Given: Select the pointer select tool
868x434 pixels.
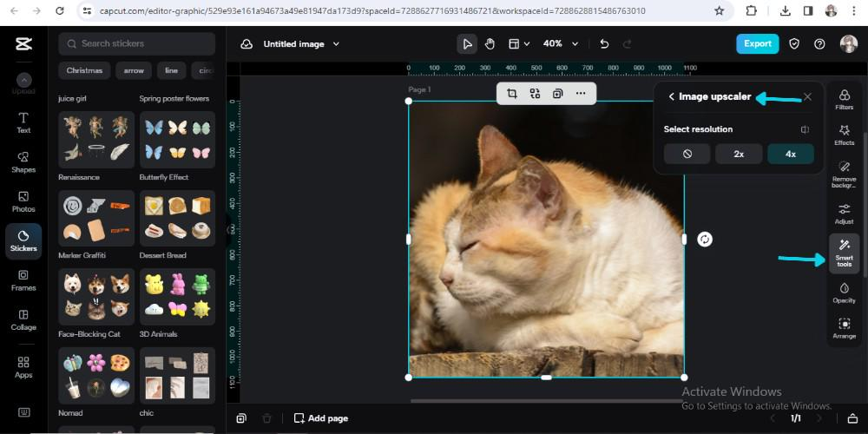Looking at the screenshot, I should click(x=467, y=43).
